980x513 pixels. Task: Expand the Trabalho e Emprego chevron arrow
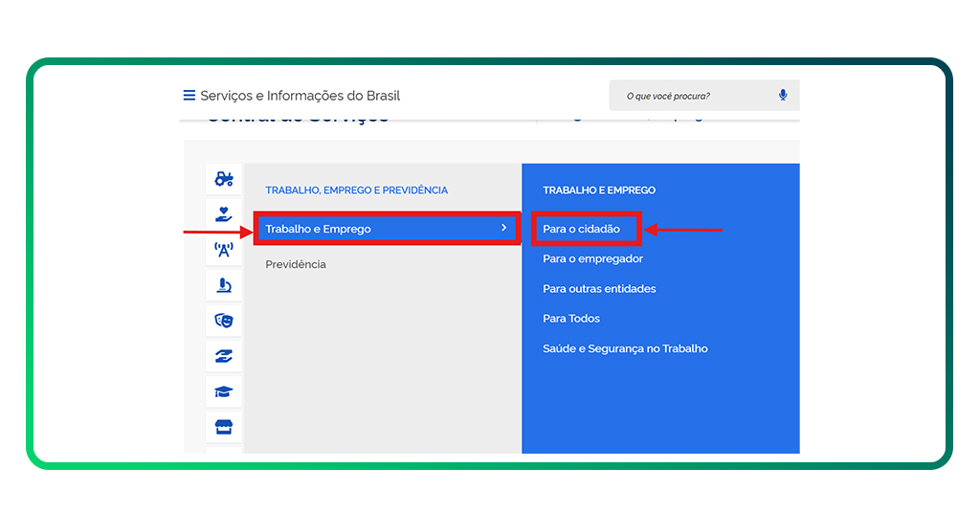coord(503,228)
